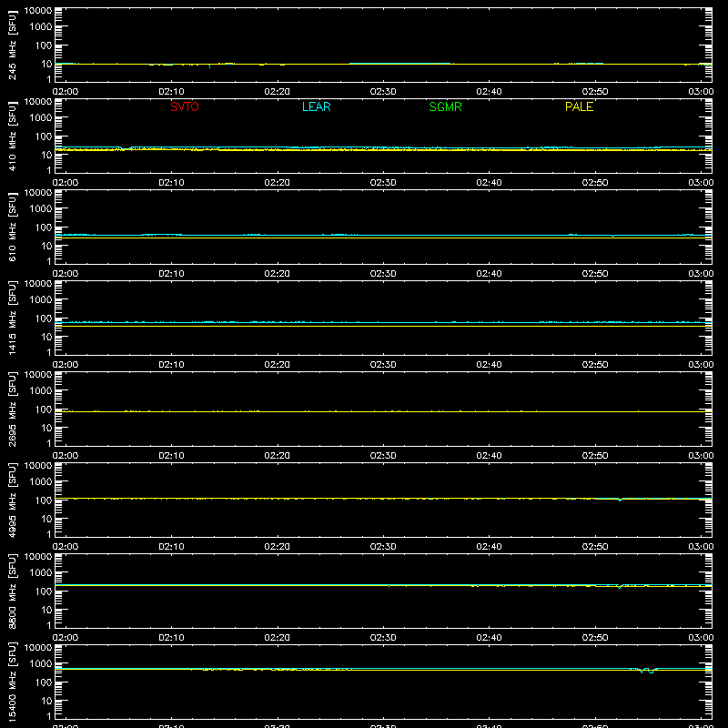Click the 1000 tick label on 15400 MHz axis
The height and width of the screenshot is (728, 728).
(41, 664)
